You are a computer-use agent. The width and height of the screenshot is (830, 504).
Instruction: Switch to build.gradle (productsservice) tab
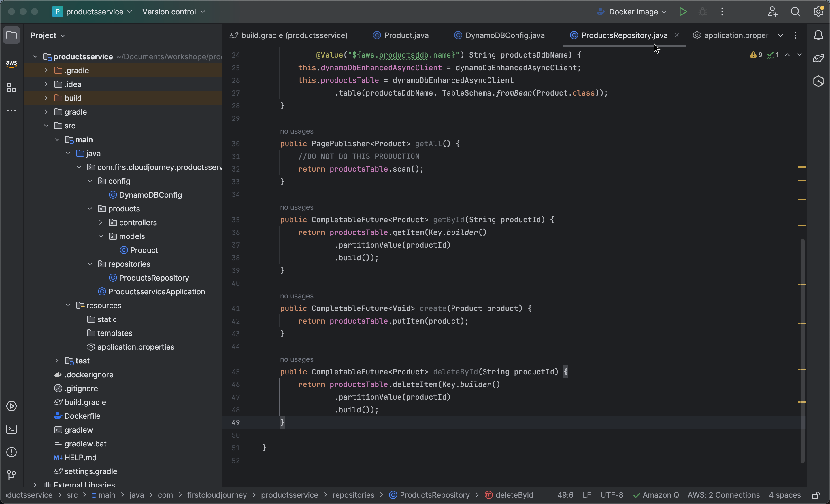tap(288, 35)
